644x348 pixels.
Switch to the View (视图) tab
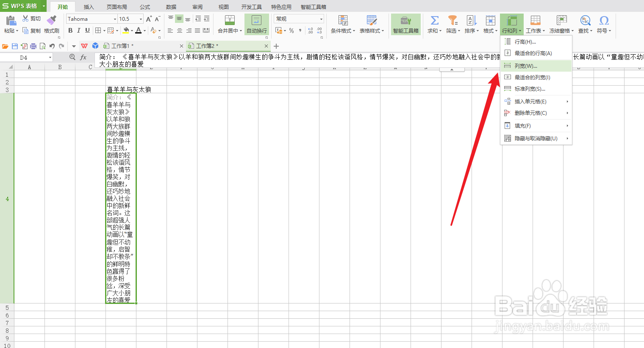[224, 7]
